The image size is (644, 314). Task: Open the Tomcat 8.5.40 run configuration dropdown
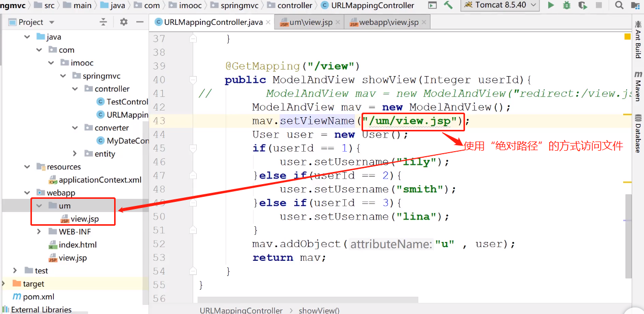click(x=499, y=5)
